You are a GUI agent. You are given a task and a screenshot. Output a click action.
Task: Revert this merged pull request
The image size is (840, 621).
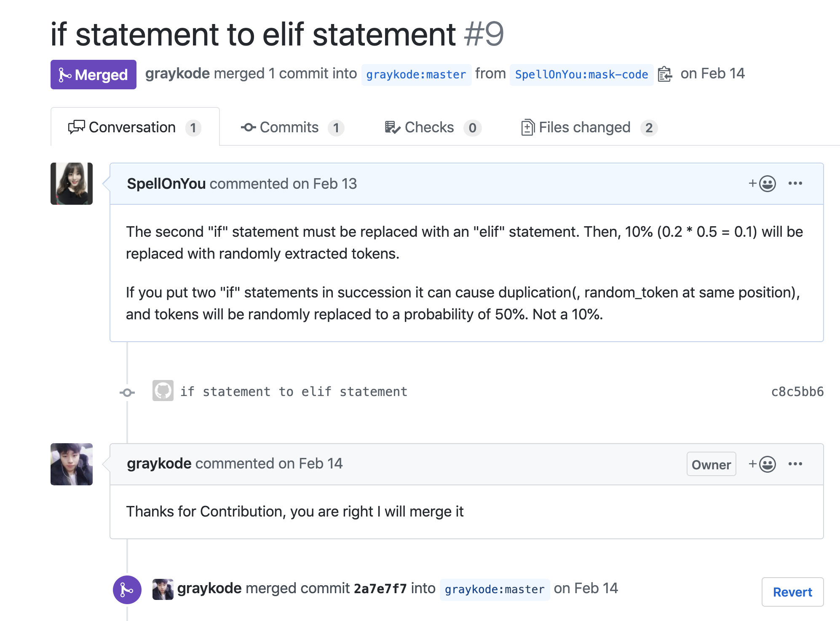click(x=792, y=592)
